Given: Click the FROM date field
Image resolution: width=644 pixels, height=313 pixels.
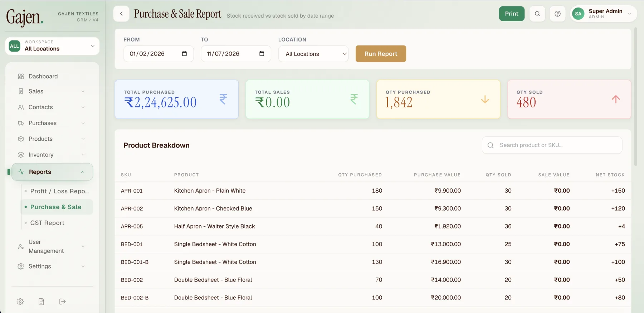Looking at the screenshot, I should (158, 54).
